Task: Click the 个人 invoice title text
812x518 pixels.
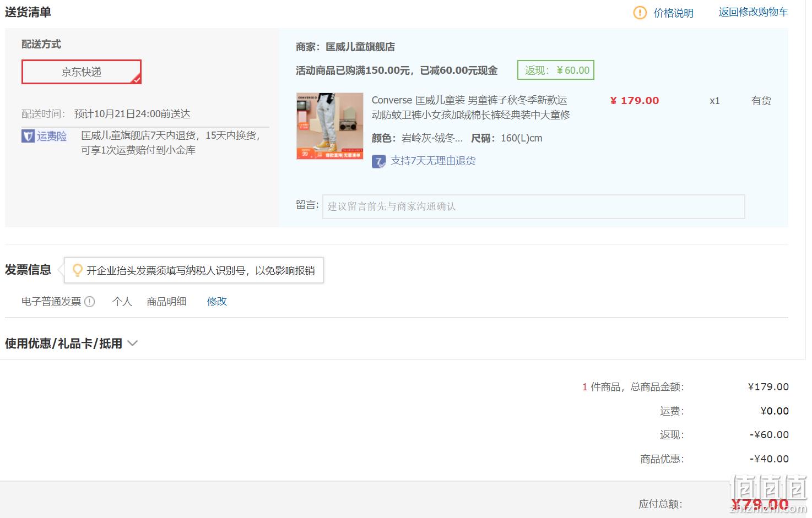Action: [x=122, y=301]
